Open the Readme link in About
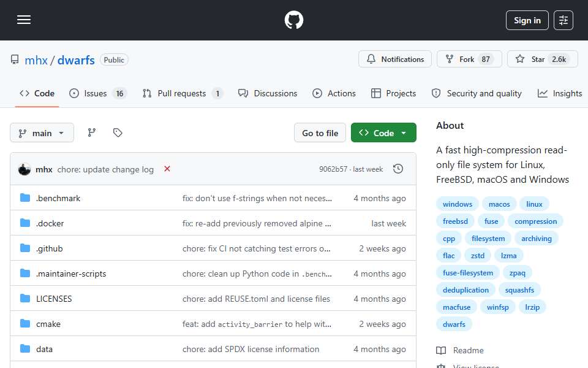The image size is (588, 368). [468, 350]
